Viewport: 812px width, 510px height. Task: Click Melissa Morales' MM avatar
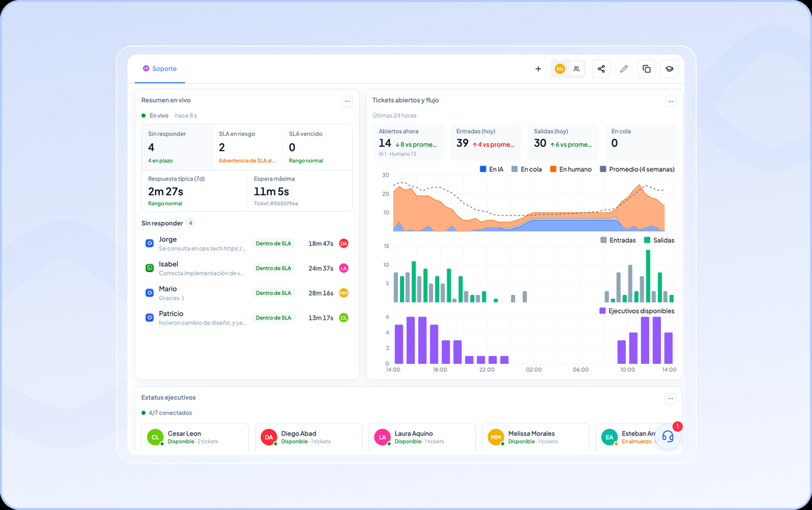tap(496, 437)
